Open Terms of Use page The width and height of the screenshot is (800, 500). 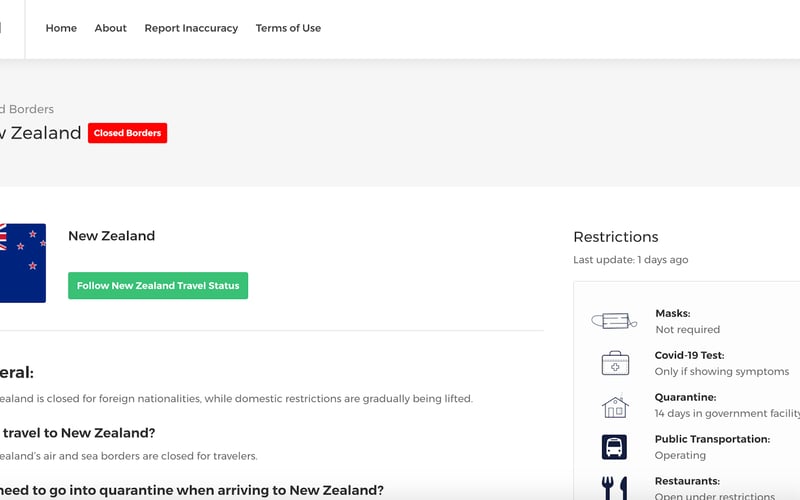(288, 28)
